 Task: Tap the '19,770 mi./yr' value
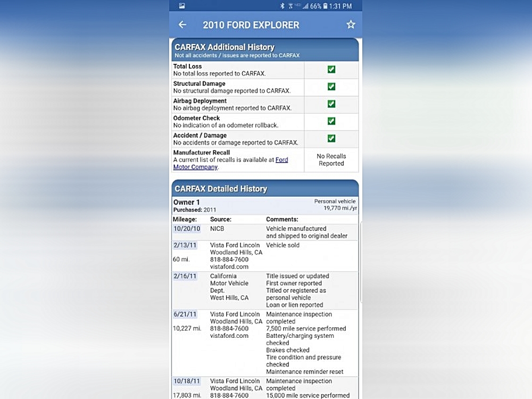(x=340, y=208)
